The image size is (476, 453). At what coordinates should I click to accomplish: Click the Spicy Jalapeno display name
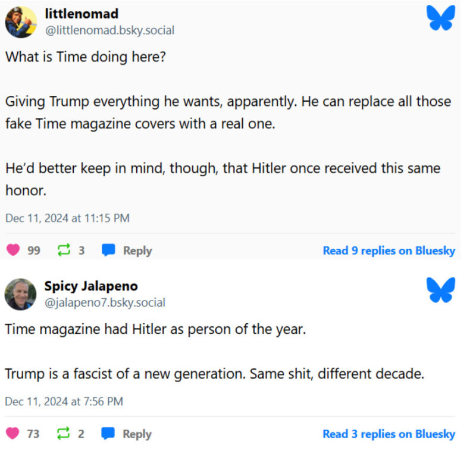(x=91, y=286)
